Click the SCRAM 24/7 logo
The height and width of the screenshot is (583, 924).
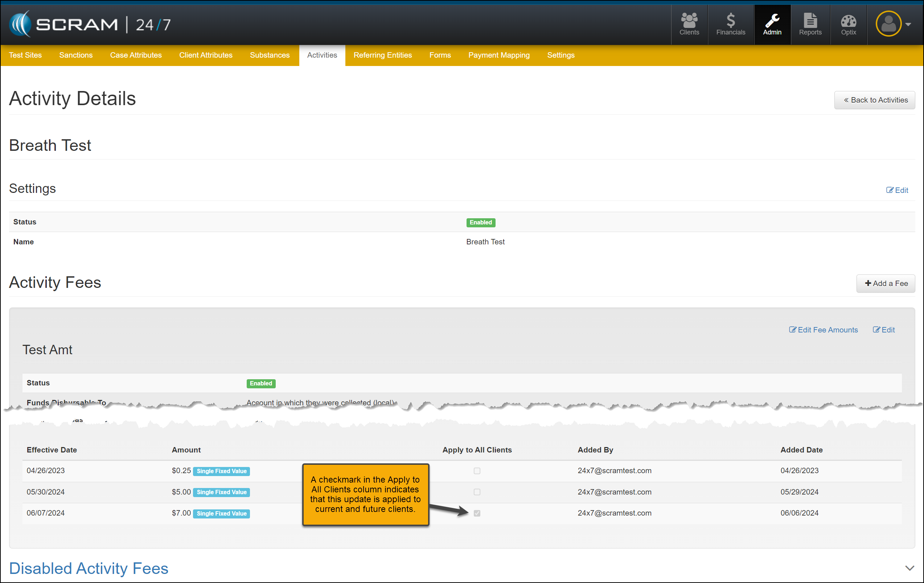tap(90, 24)
